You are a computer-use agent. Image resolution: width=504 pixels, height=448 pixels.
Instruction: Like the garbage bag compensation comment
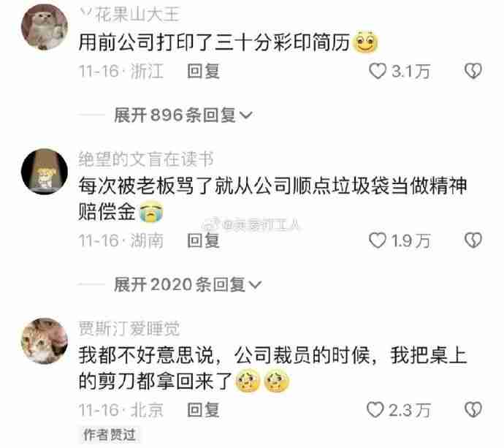(x=378, y=240)
